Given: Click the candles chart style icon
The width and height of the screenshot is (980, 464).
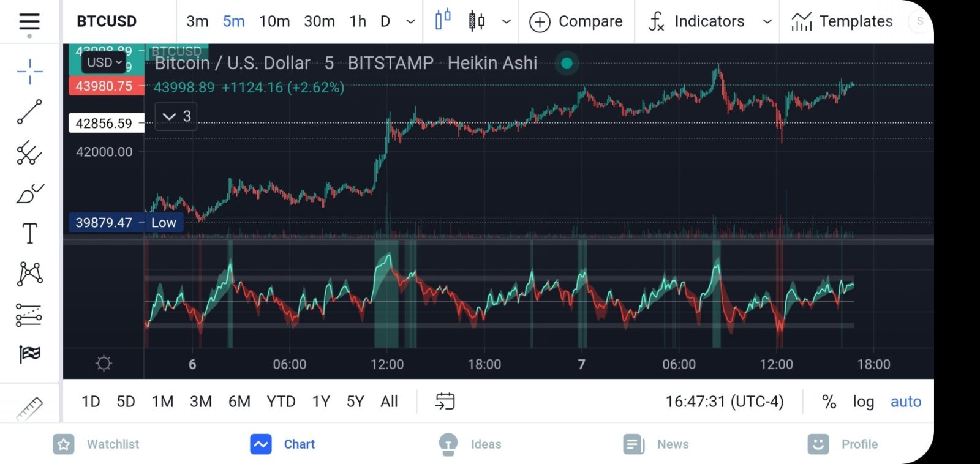Looking at the screenshot, I should (x=477, y=21).
